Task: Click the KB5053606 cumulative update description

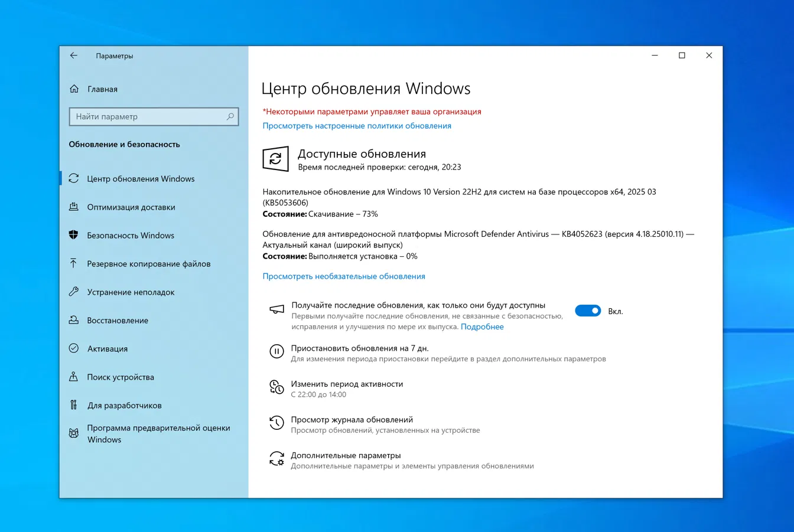Action: click(x=459, y=197)
